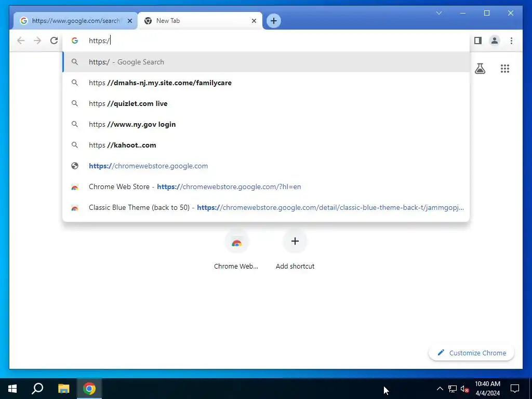
Task: Open the taskbar clock showing 10:40 AM
Action: tap(487, 389)
